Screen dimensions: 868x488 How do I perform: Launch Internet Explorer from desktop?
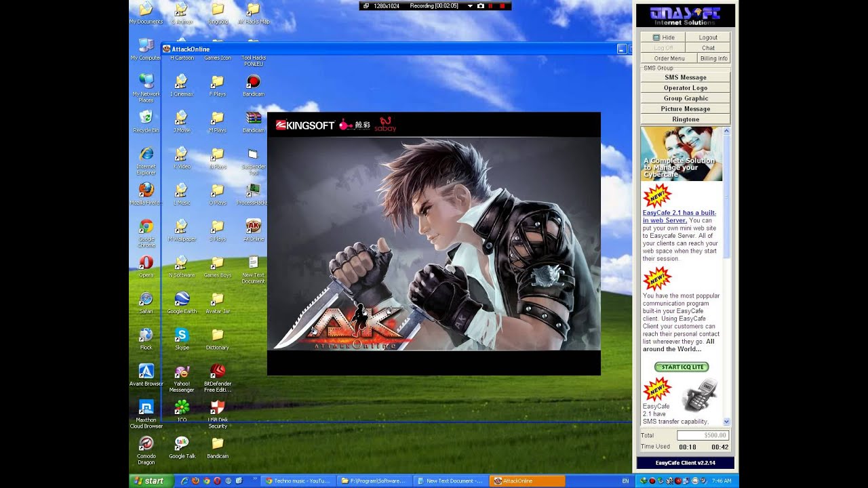pyautogui.click(x=146, y=161)
